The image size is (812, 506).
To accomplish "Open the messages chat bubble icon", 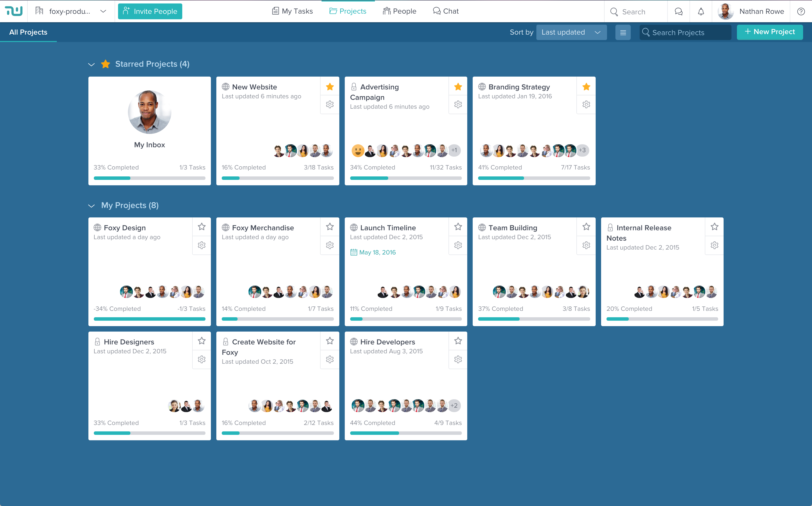I will pyautogui.click(x=678, y=12).
